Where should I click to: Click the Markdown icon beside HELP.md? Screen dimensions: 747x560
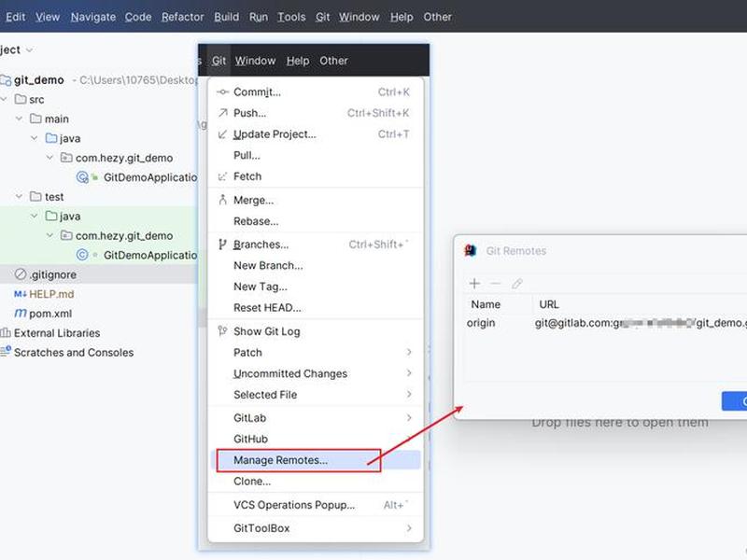click(20, 294)
